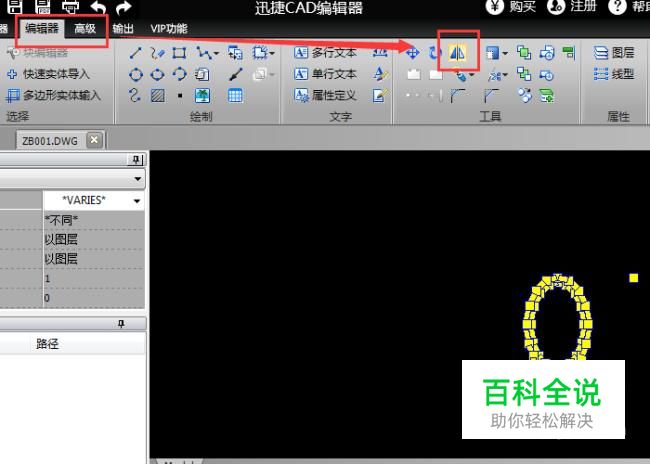The height and width of the screenshot is (464, 650).
Task: Toggle the pin on the lower 路径 panel
Action: pos(121,323)
